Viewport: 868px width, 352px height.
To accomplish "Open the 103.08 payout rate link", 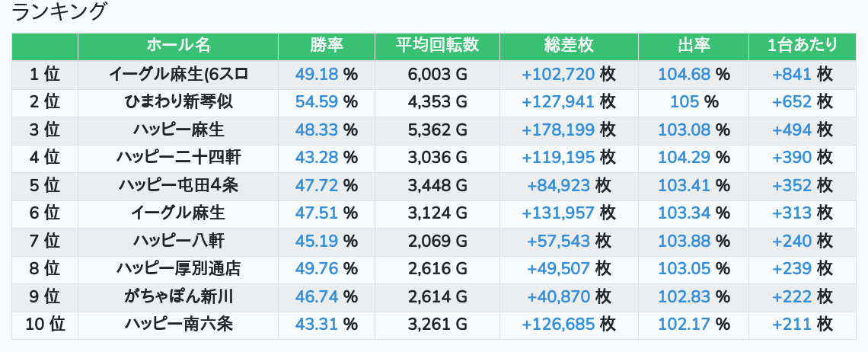I will pos(684,130).
